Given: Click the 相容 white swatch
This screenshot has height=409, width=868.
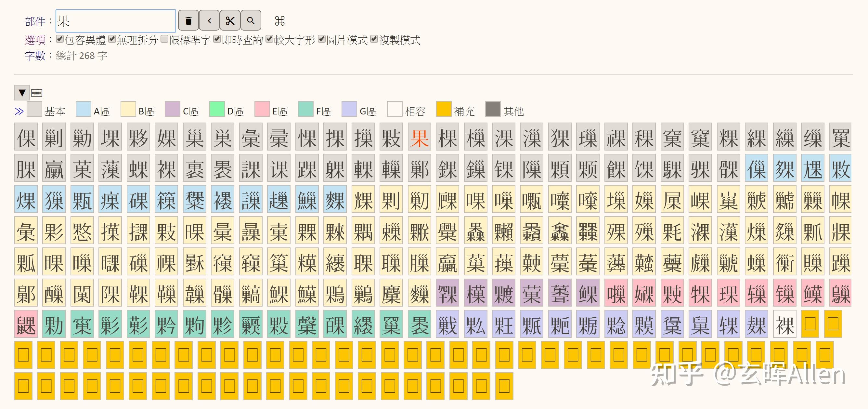Looking at the screenshot, I should pos(395,109).
